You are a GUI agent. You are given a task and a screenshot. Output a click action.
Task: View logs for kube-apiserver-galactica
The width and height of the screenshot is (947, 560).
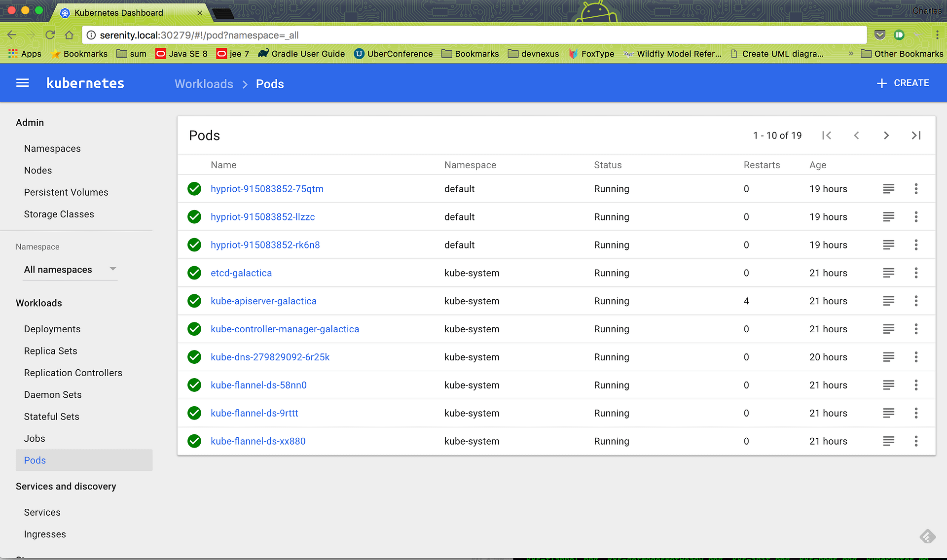coord(889,301)
